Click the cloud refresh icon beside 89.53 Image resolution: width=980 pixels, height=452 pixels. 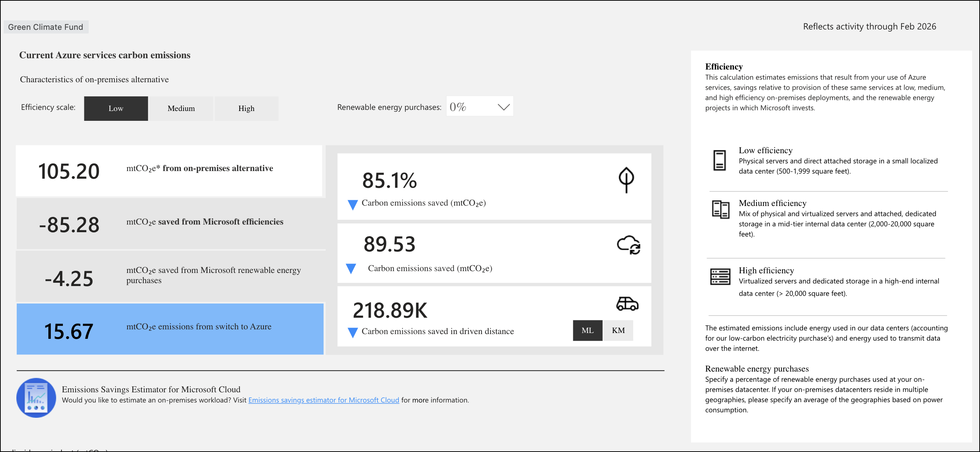coord(628,245)
